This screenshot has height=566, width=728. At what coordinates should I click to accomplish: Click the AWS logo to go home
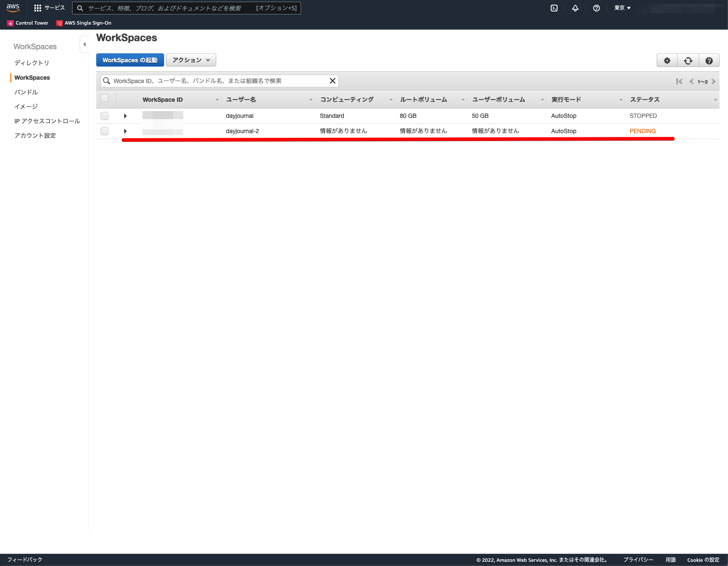[13, 8]
